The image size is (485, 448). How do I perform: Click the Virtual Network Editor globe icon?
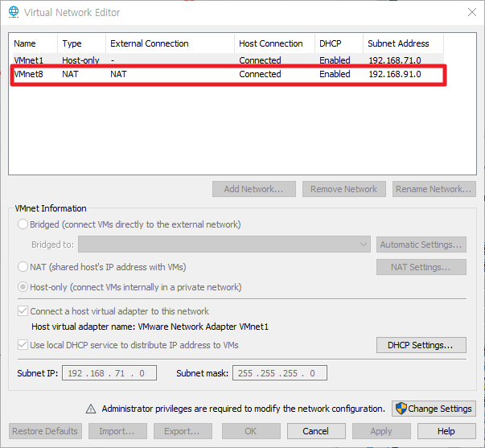14,12
